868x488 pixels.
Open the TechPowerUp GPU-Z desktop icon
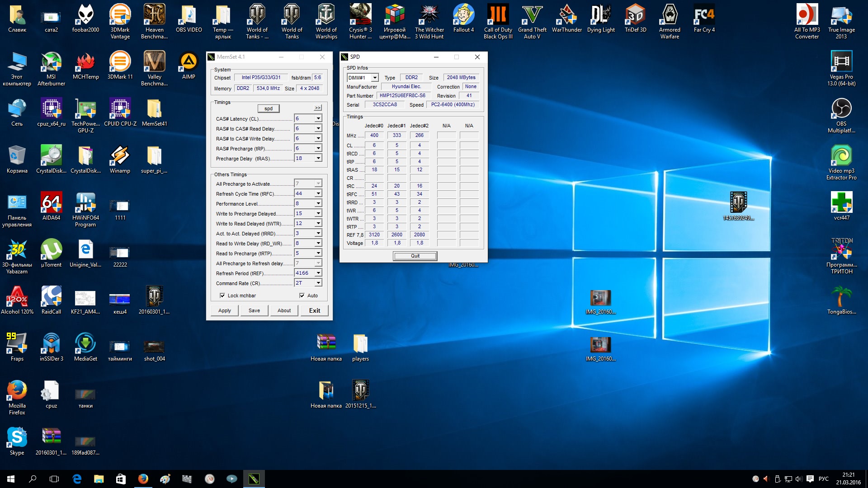(85, 110)
